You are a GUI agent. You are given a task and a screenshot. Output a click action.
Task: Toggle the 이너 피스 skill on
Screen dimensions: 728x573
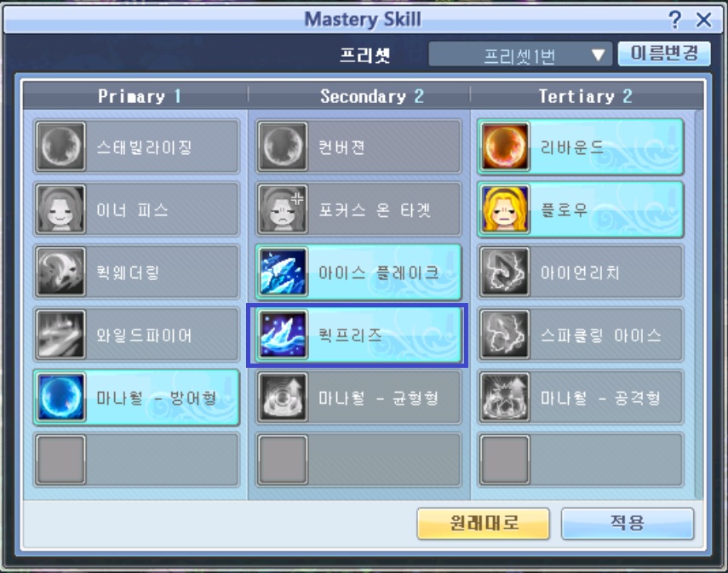pyautogui.click(x=136, y=209)
